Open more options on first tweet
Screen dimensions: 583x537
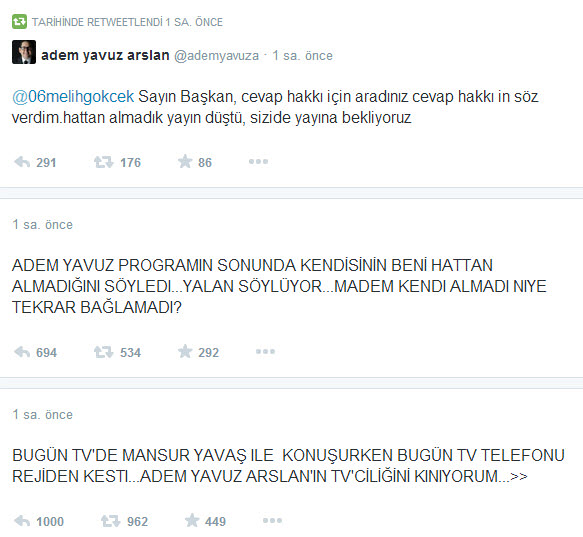(x=258, y=161)
